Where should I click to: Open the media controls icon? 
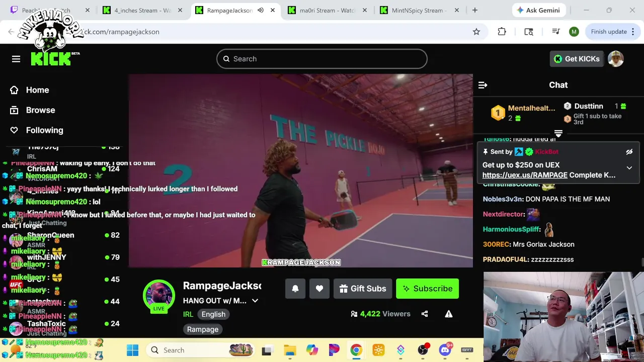pyautogui.click(x=556, y=32)
